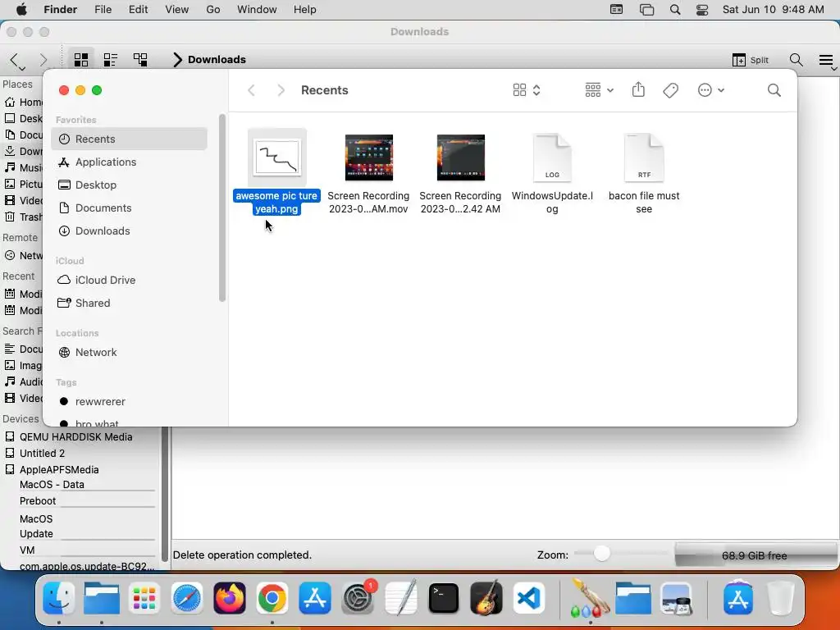Click the Edit Tags icon
The image size is (840, 630).
[x=670, y=90]
